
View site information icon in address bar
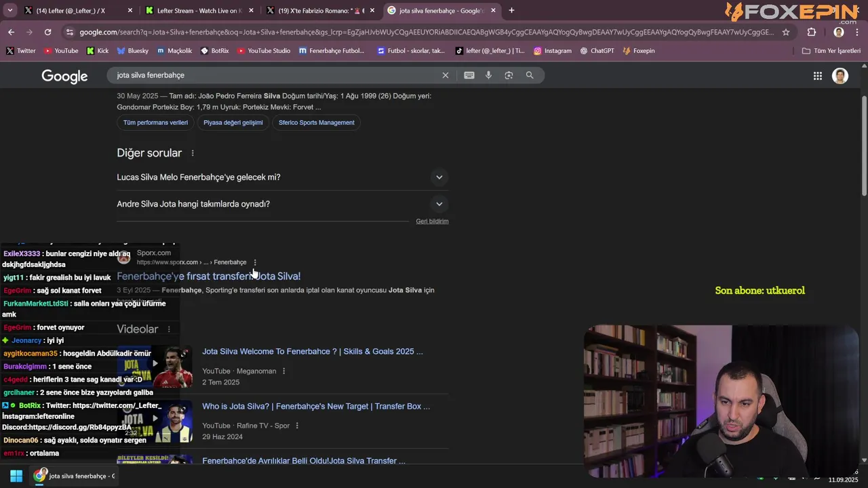[x=69, y=32]
